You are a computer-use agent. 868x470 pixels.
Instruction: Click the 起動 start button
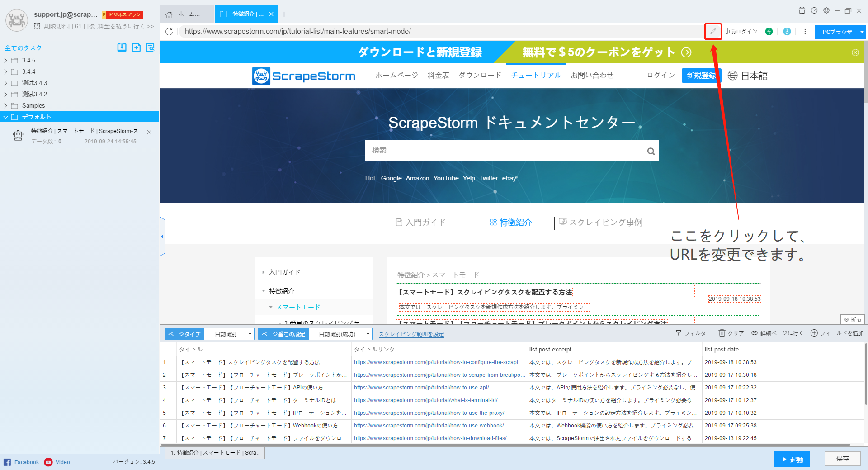coord(792,459)
